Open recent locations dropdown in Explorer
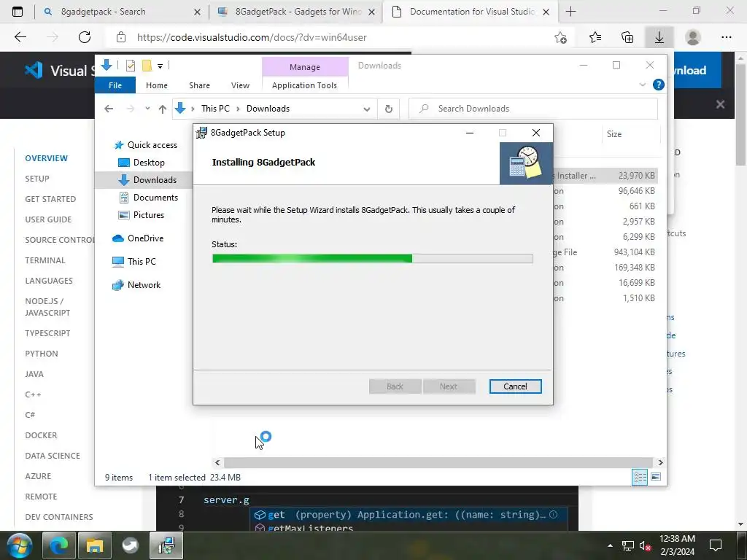This screenshot has height=560, width=747. coord(147,109)
